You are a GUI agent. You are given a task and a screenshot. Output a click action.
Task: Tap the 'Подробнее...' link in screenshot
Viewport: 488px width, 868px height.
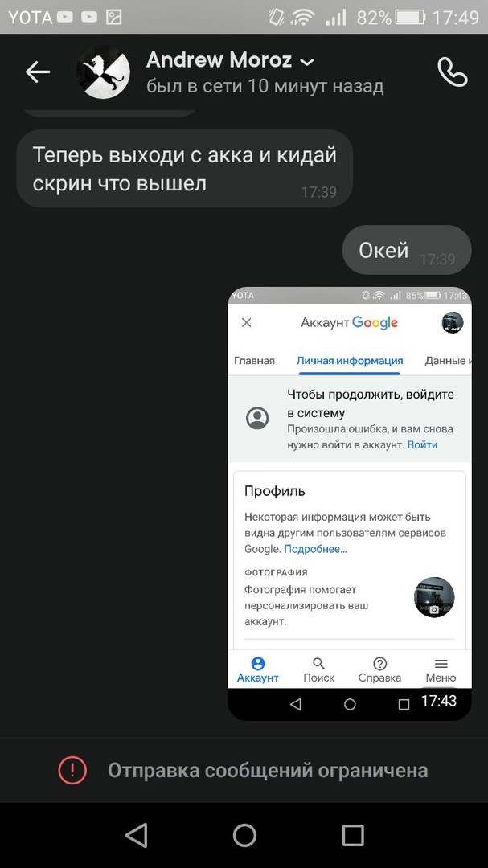click(316, 549)
